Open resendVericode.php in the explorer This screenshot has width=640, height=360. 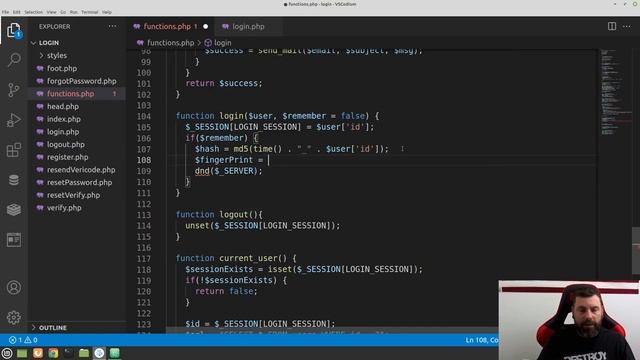pos(81,170)
